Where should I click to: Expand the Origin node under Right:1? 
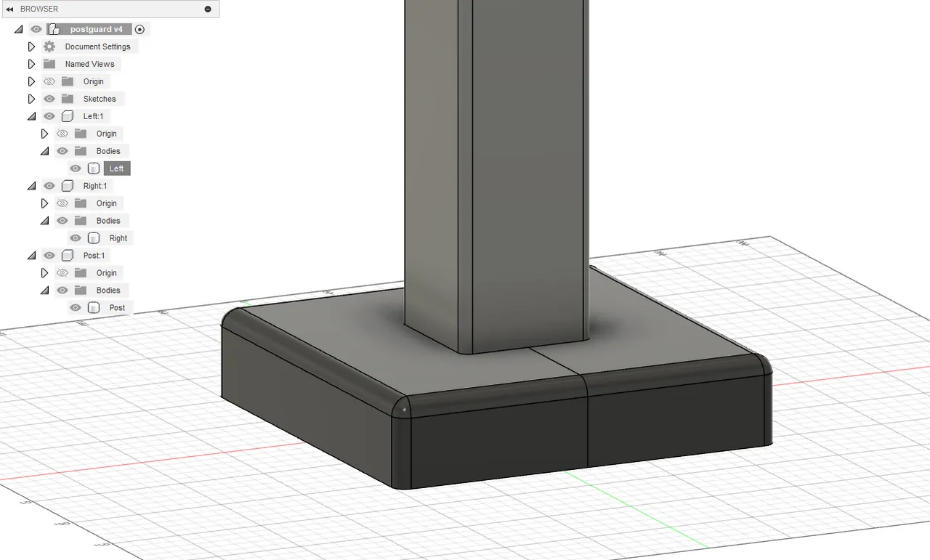[44, 203]
